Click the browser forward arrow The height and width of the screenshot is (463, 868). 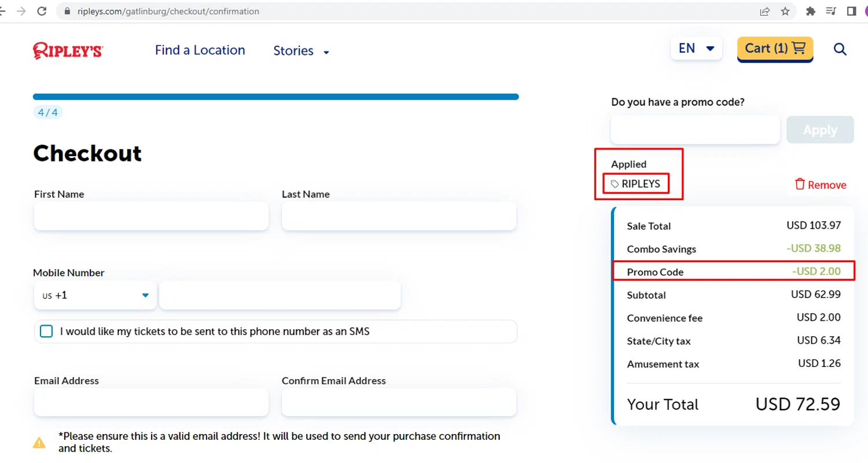[21, 11]
